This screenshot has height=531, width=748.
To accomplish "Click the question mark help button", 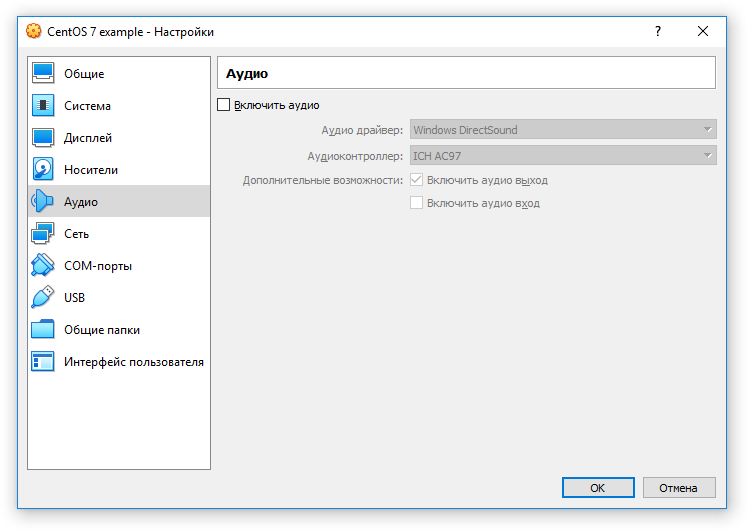I will click(x=658, y=31).
